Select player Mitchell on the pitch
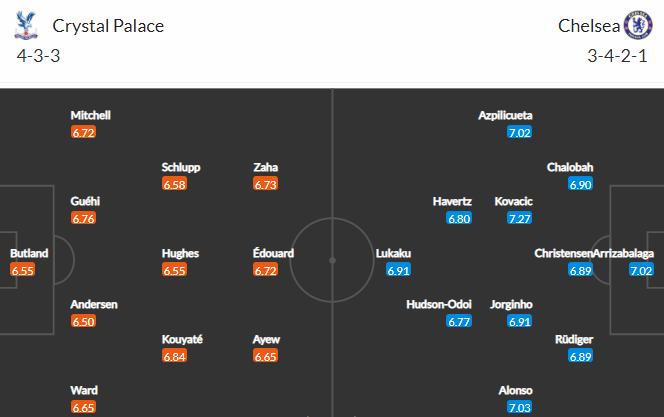664x417 pixels. 90,116
